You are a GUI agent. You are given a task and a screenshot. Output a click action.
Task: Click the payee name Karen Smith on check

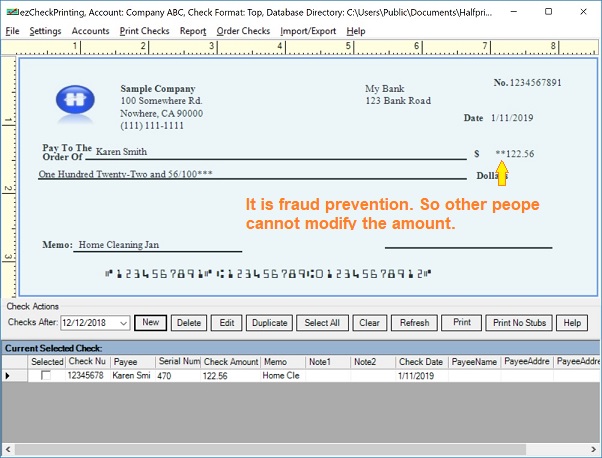tap(120, 153)
